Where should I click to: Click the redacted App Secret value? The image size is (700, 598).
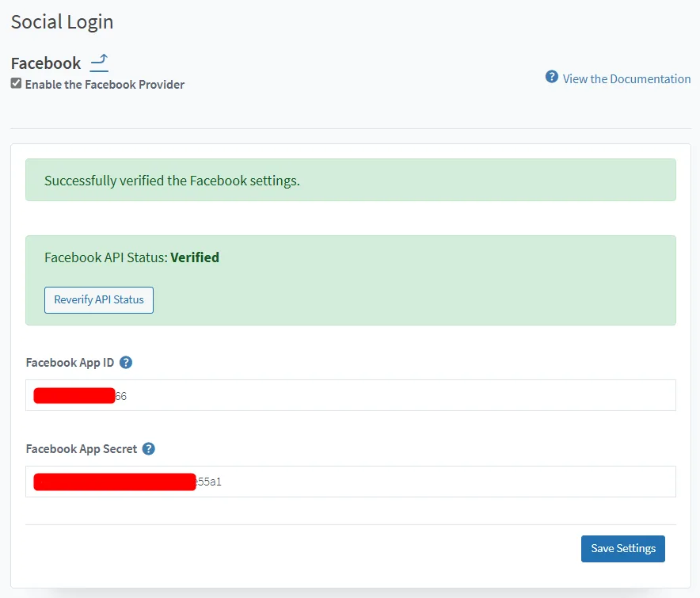tap(113, 481)
